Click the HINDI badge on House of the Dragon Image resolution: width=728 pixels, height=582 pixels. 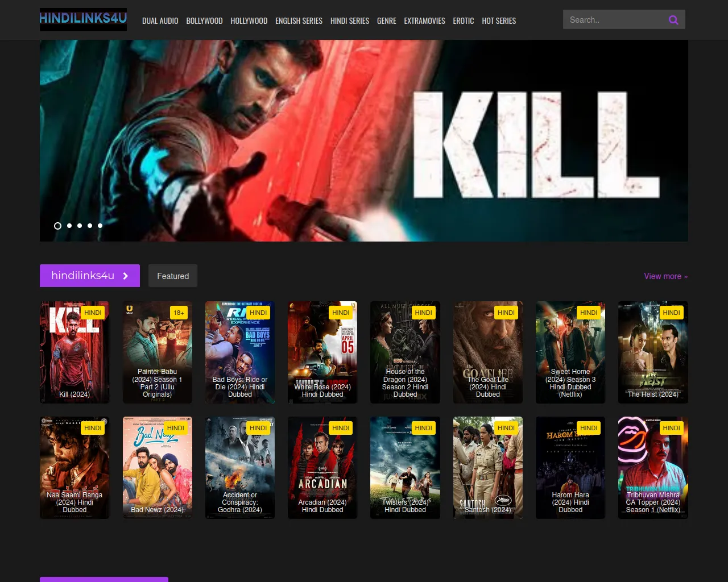423,313
